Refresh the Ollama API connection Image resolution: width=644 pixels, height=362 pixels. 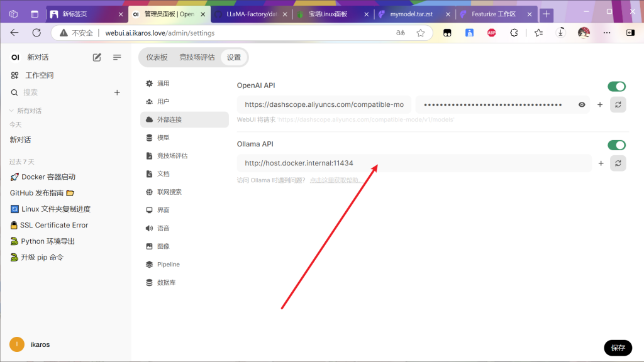click(618, 163)
